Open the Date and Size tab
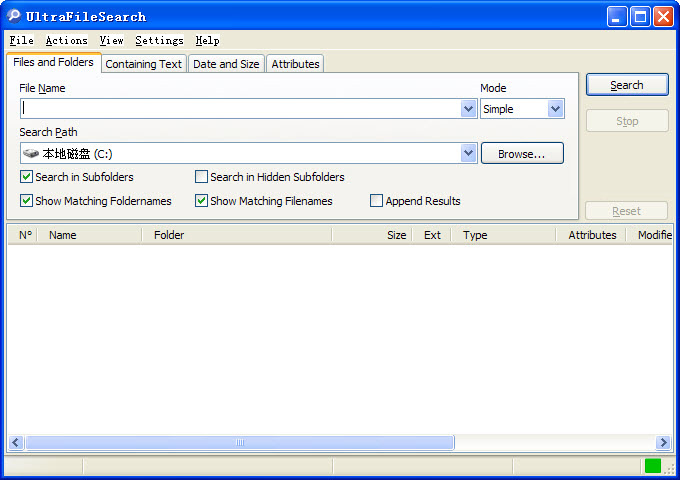The image size is (680, 480). pos(226,64)
